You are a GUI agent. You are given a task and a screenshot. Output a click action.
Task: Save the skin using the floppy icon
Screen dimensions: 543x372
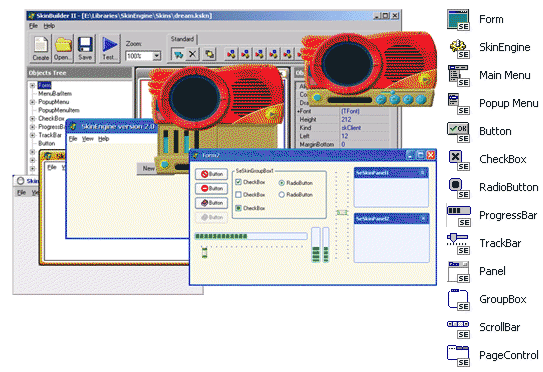pos(85,48)
